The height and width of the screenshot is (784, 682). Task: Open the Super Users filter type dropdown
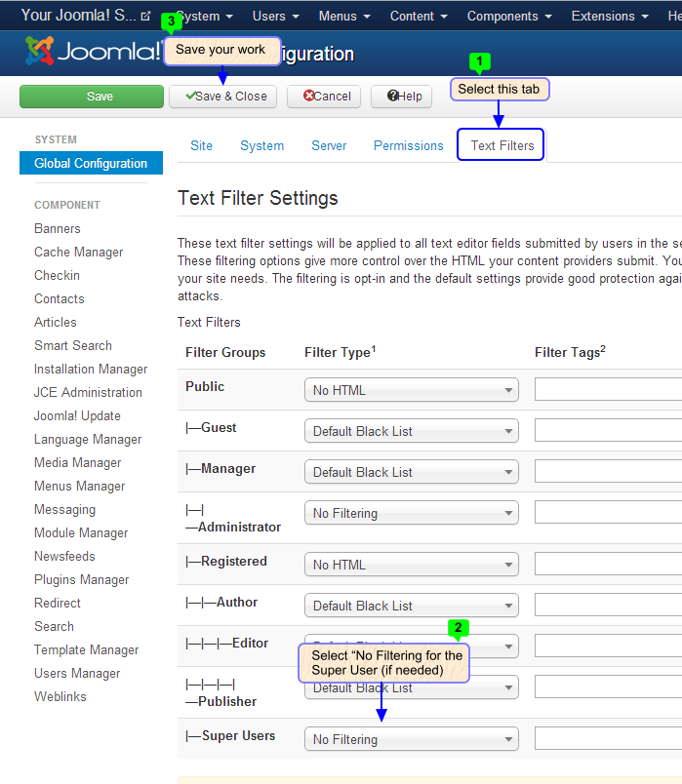[x=412, y=739]
